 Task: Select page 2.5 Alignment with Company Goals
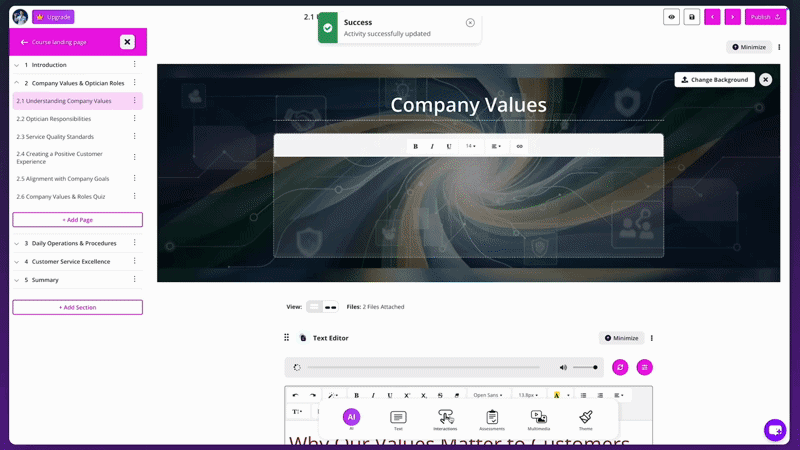tap(63, 179)
